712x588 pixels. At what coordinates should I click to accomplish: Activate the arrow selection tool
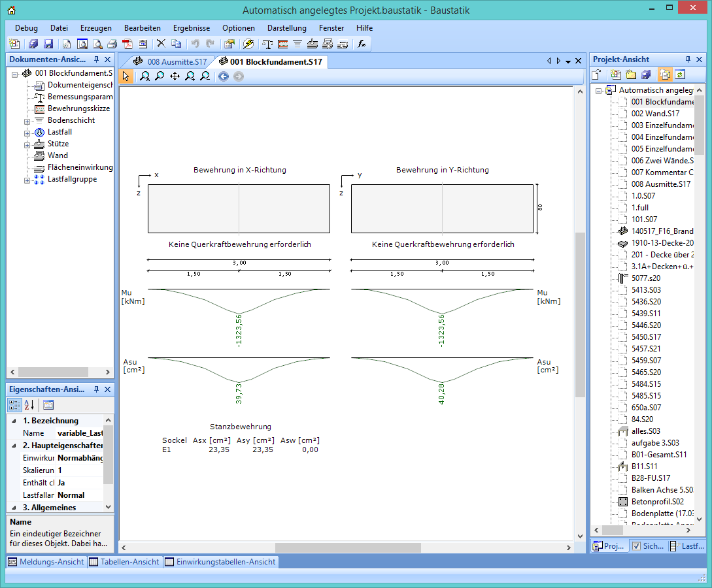126,76
